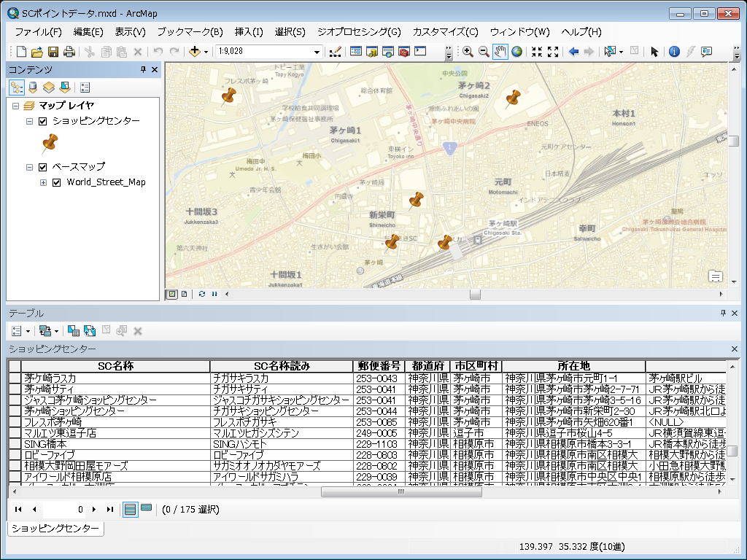The width and height of the screenshot is (747, 560).
Task: Show all records in table
Action: pyautogui.click(x=130, y=509)
